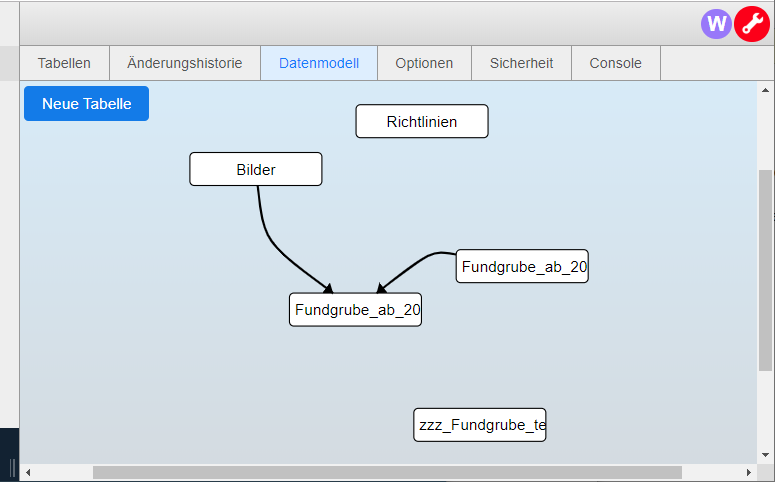Go to the Optionen tab
This screenshot has height=482, width=775.
click(x=424, y=63)
